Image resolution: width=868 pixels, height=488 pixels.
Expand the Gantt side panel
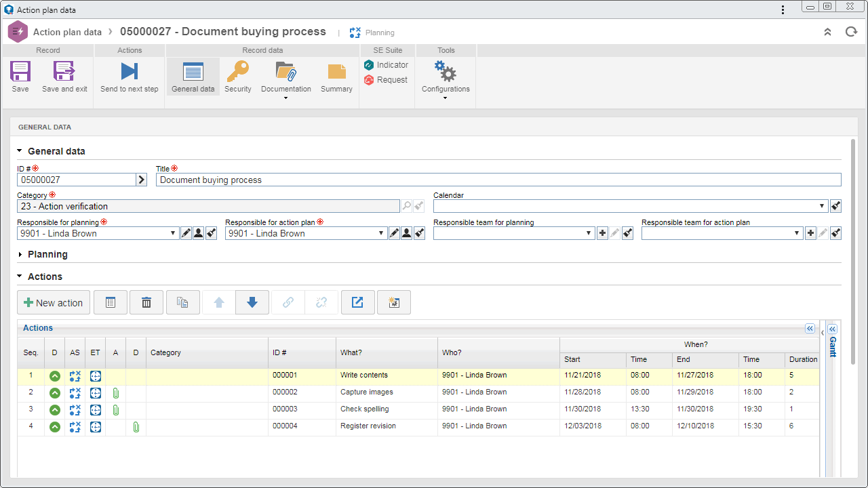833,329
